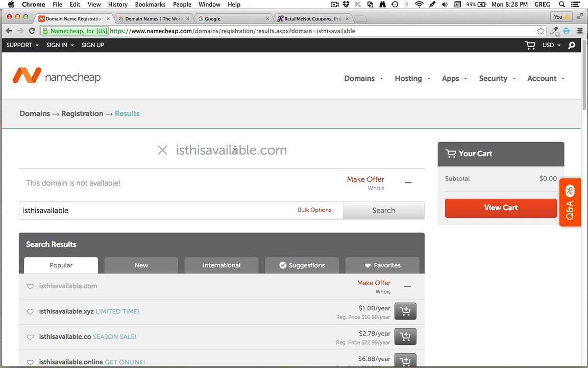This screenshot has width=588, height=368.
Task: Open the History menu in Chrome
Action: coord(118,5)
